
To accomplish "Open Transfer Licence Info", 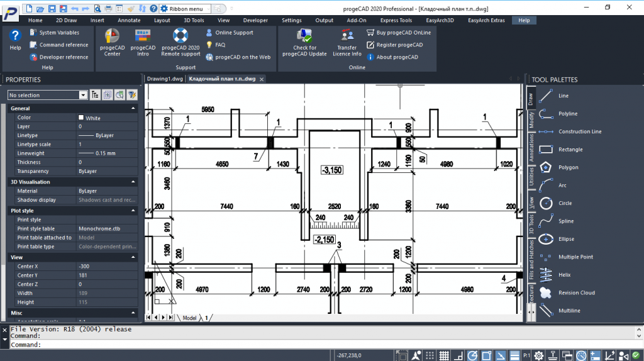I will [x=347, y=43].
